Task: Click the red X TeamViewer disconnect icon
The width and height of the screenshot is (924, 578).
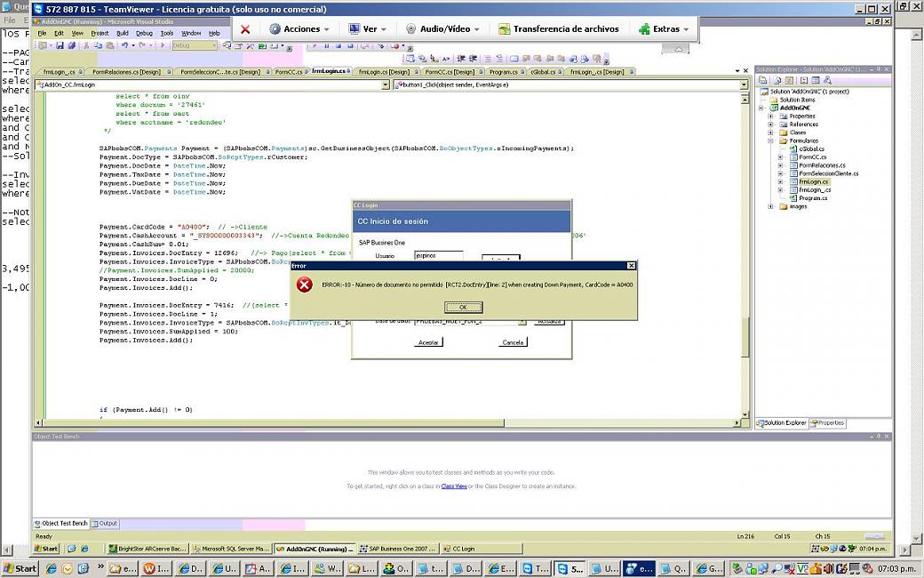Action: pos(245,29)
